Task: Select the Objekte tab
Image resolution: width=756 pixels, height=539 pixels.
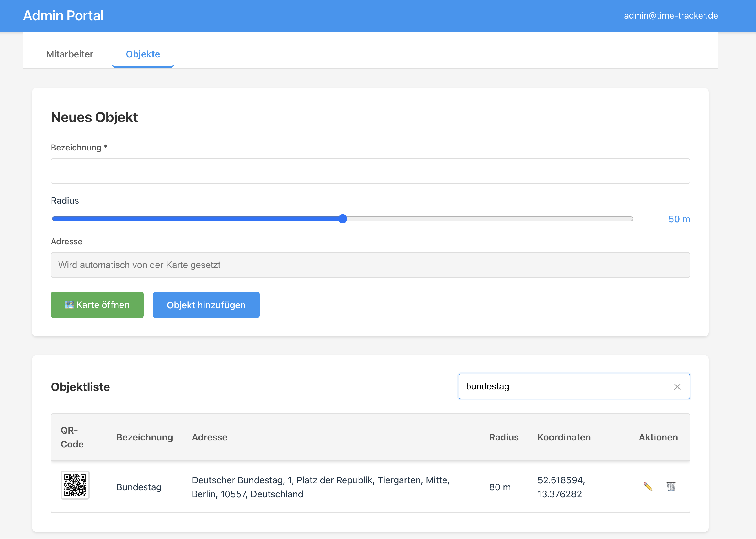Action: tap(143, 54)
